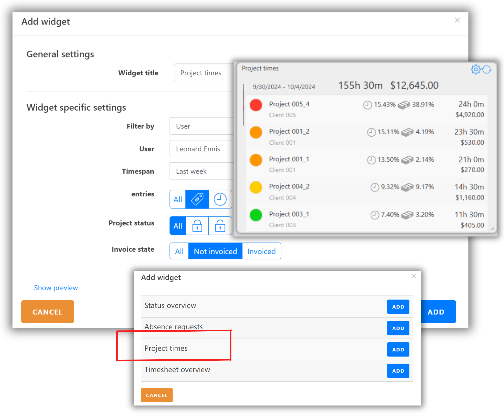Choose open lock Project status icon
Image resolution: width=504 pixels, height=420 pixels.
[x=220, y=226]
